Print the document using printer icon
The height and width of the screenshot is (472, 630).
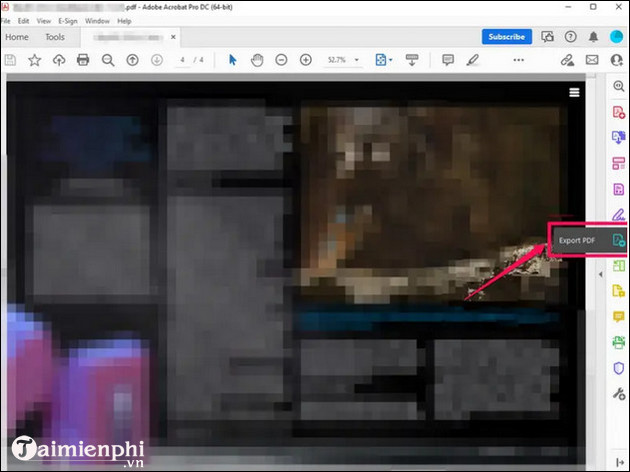(83, 60)
